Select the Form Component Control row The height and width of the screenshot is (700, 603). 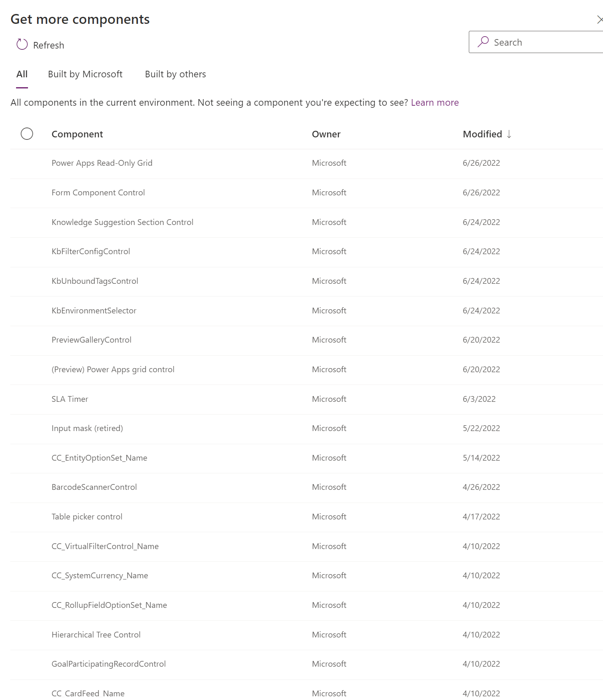(98, 192)
